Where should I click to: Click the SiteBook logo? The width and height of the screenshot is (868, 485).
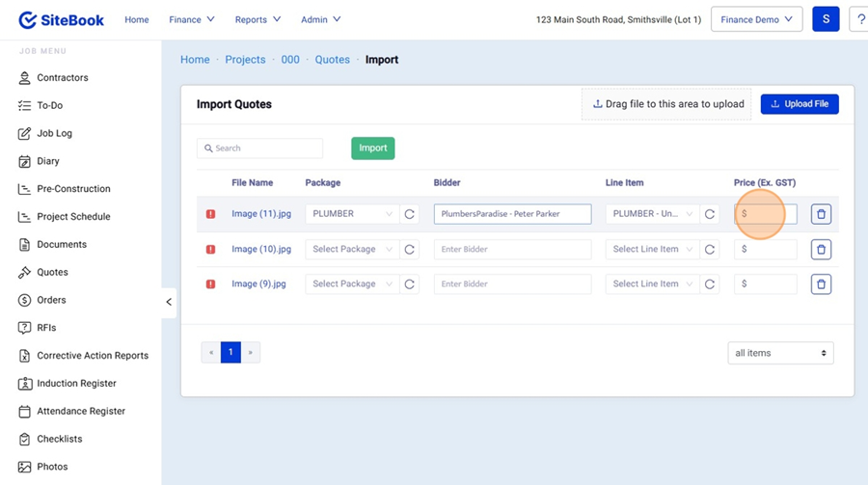[x=61, y=19]
